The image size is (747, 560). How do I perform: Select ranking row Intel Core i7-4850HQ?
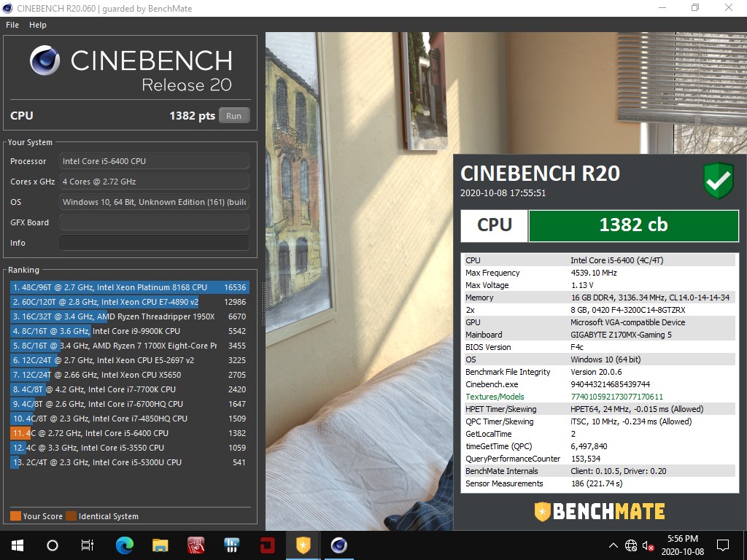click(x=130, y=419)
